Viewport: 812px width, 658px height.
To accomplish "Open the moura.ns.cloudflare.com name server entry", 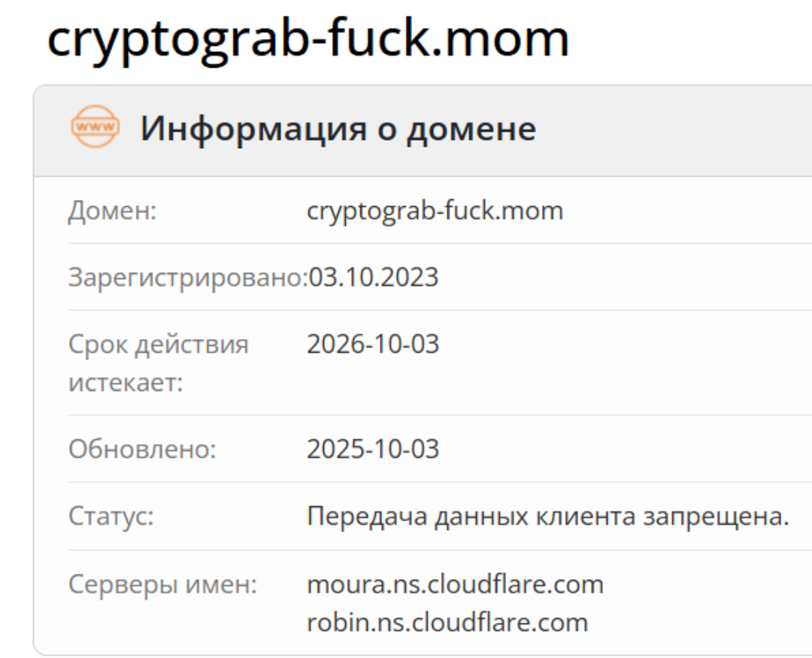I will (455, 584).
